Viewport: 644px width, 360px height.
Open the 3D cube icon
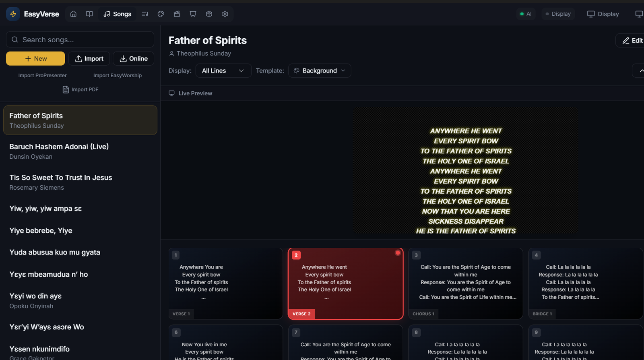click(x=209, y=14)
